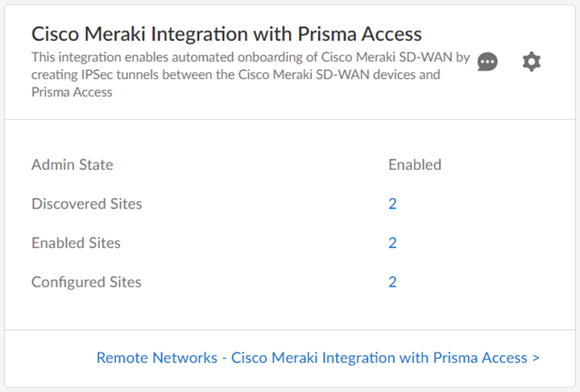Screen dimensions: 580x392
Task: Click the arrow ending the Remote Networks link
Action: [x=536, y=357]
